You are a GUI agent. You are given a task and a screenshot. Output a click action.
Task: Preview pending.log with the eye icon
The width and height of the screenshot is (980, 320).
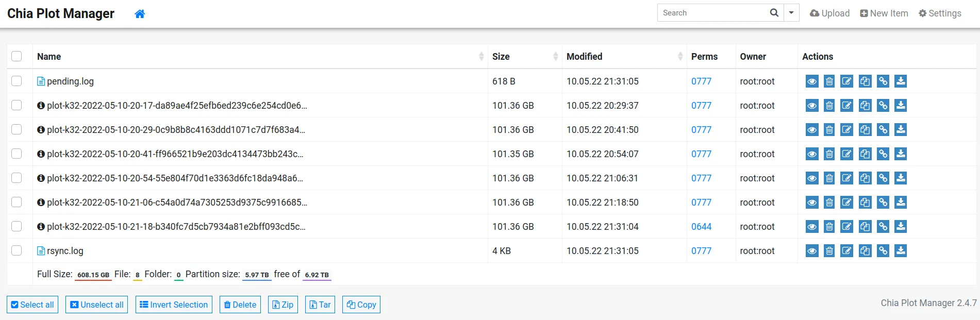click(812, 81)
